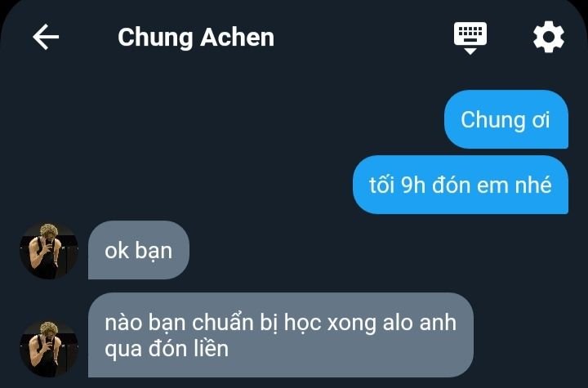588x388 pixels.
Task: Click "qua đón liền" text line
Action: click(167, 349)
